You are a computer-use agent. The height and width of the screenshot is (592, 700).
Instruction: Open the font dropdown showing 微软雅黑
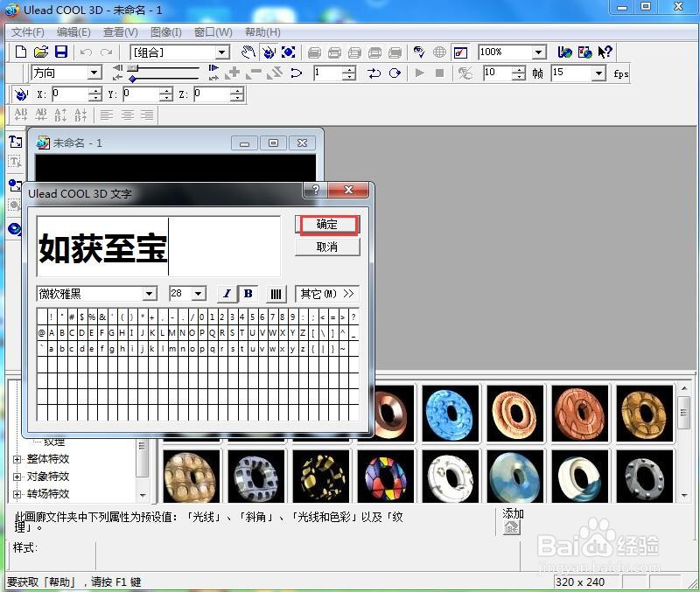[x=149, y=294]
